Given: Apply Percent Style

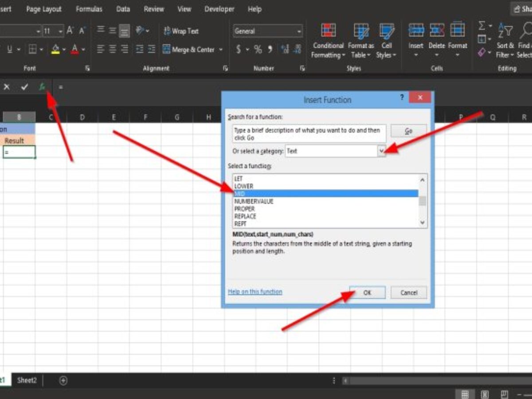Looking at the screenshot, I should tap(258, 50).
